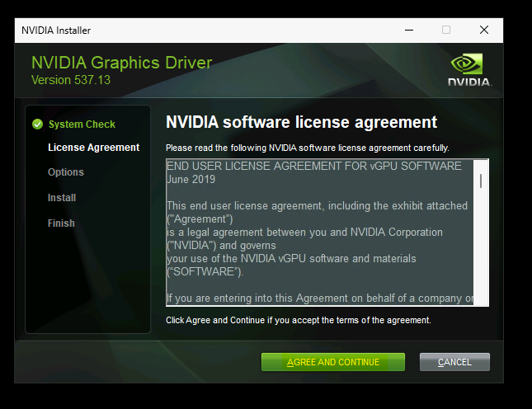Click the 'NVIDIA Installer' title bar text
Viewport: 532px width, 409px height.
pos(56,31)
